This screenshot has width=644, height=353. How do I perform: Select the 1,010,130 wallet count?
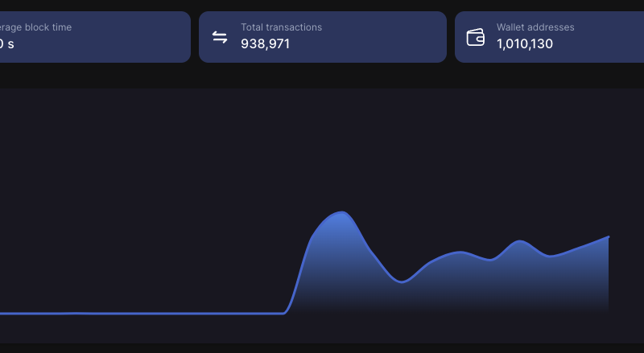[524, 44]
